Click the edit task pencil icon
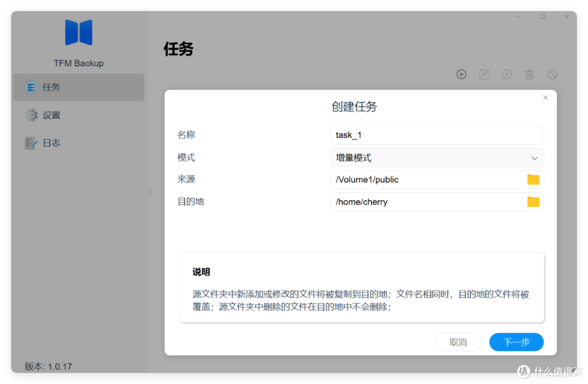The width and height of the screenshot is (588, 384). click(484, 74)
